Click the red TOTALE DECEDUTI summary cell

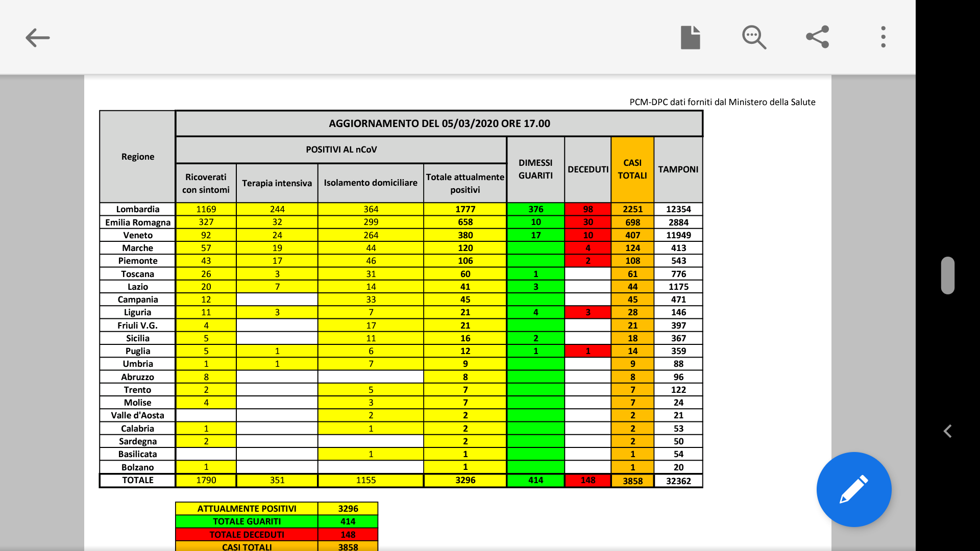click(x=247, y=535)
